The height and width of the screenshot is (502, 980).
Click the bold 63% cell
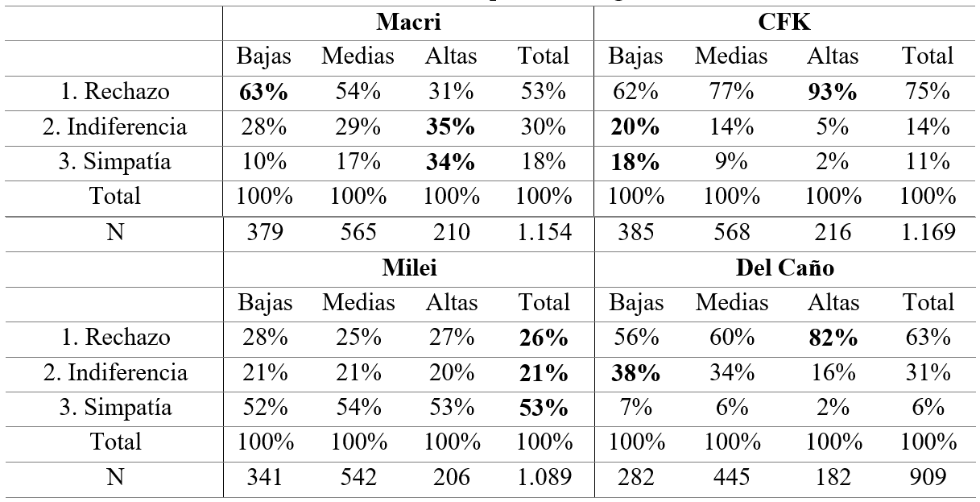click(264, 92)
